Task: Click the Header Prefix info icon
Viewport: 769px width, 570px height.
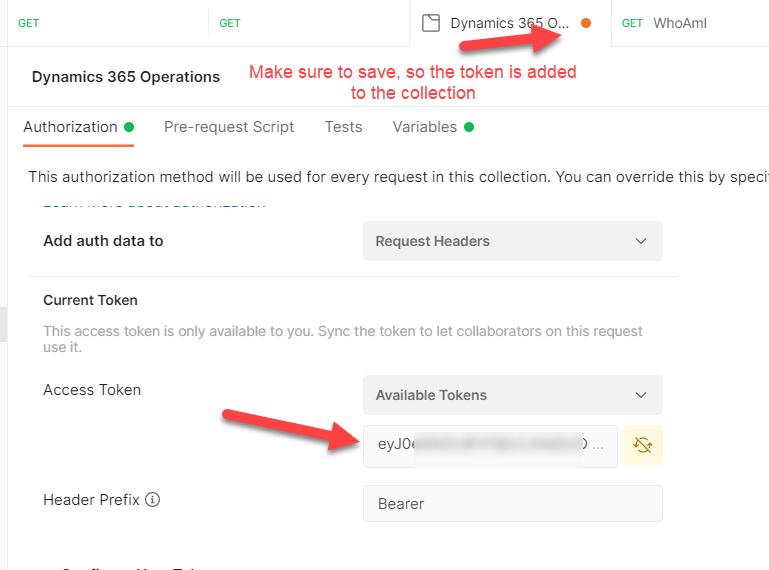Action: (x=153, y=499)
